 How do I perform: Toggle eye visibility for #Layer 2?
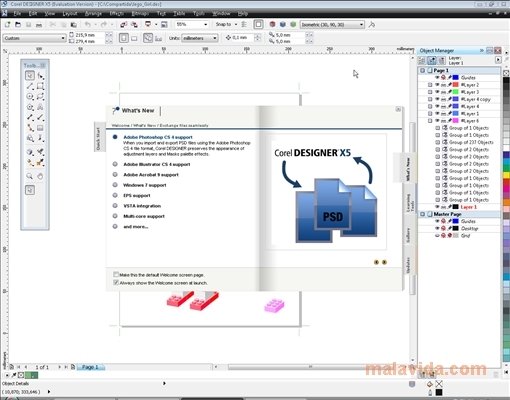point(437,85)
